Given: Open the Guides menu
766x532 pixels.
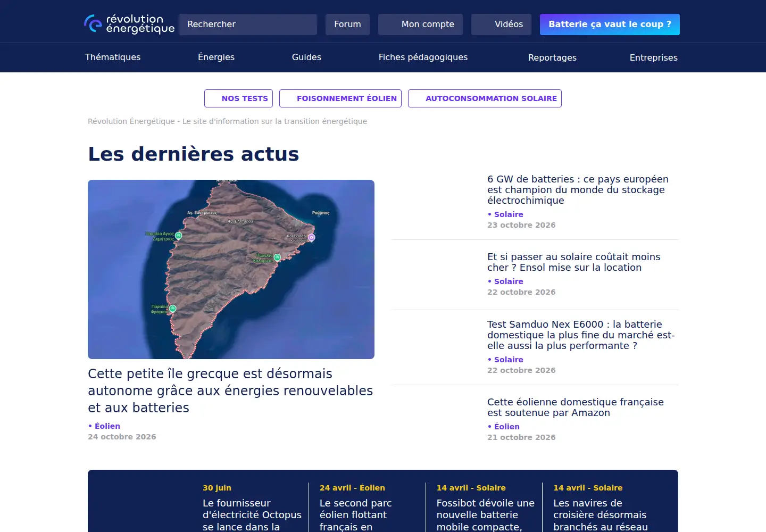Looking at the screenshot, I should pos(306,57).
